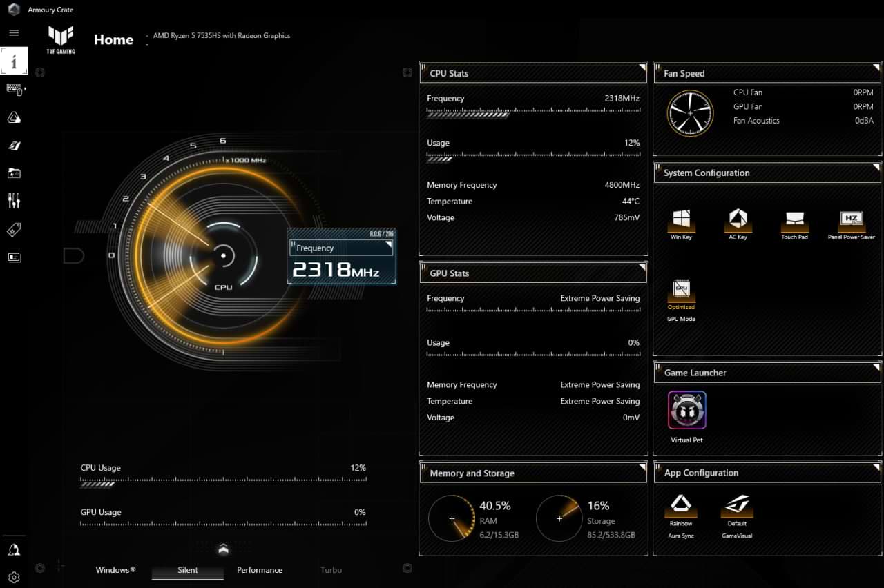Open User Center icon in the sidebar
This screenshot has height=588, width=884.
pyautogui.click(x=14, y=549)
